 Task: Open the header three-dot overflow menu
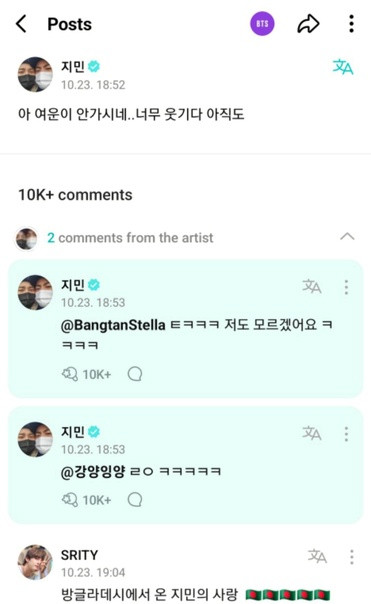point(351,24)
